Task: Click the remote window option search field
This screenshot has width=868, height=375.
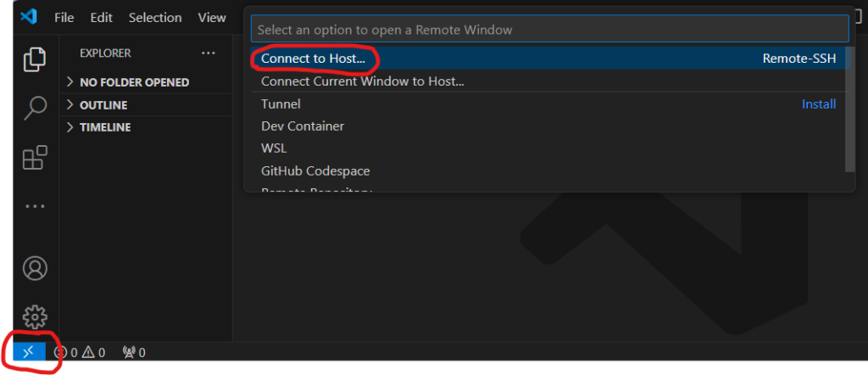Action: (549, 29)
